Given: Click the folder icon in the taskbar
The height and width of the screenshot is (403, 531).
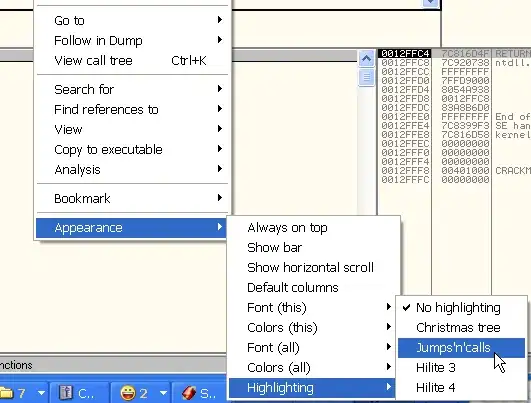Looking at the screenshot, I should 6,393.
